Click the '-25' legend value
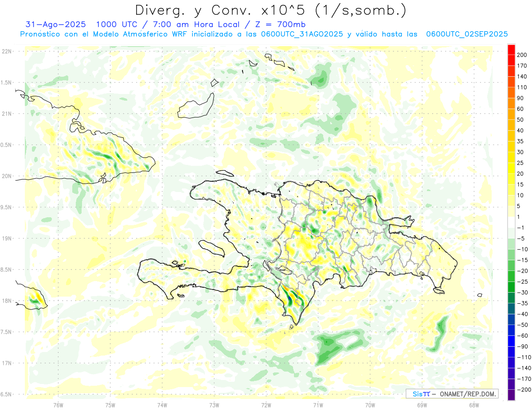 [523, 282]
